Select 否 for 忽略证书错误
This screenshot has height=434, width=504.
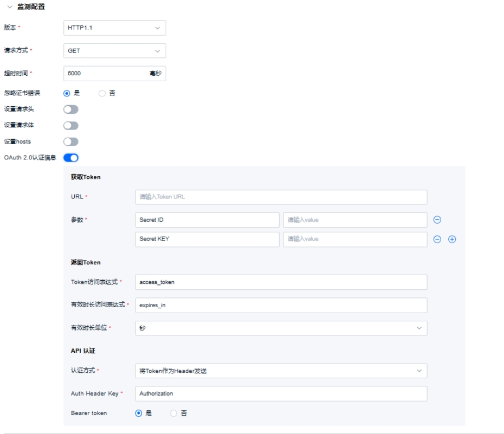[x=102, y=93]
